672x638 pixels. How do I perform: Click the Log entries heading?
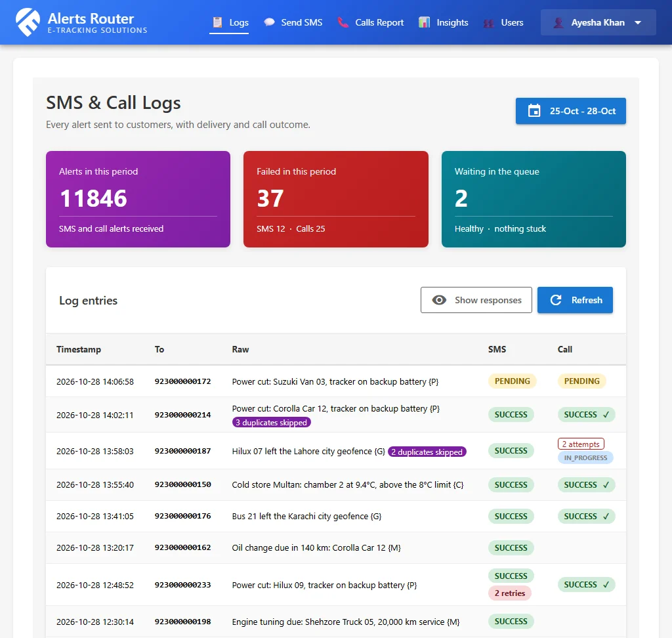pos(89,301)
